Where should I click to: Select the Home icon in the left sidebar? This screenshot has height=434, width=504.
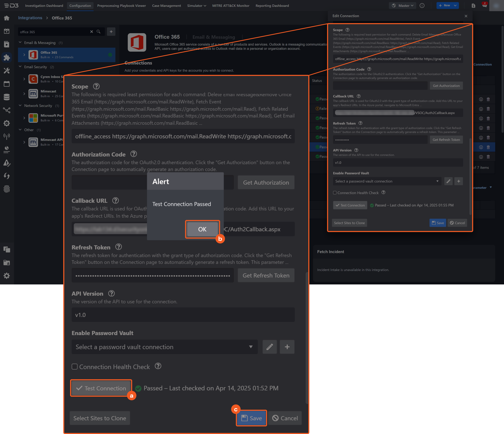(7, 18)
